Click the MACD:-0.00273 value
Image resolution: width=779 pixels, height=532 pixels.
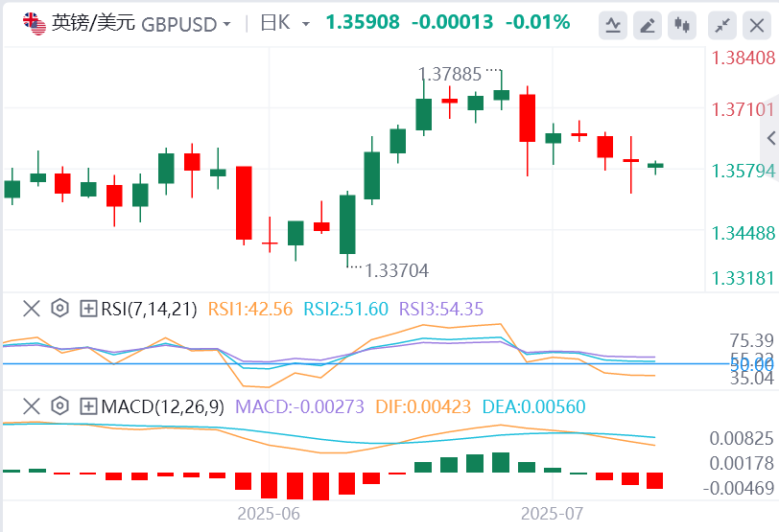(x=299, y=406)
